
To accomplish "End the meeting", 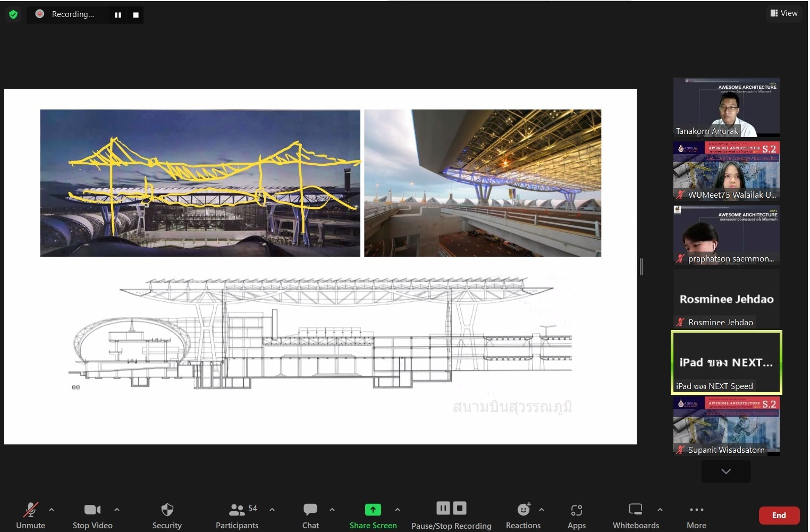I will click(779, 515).
